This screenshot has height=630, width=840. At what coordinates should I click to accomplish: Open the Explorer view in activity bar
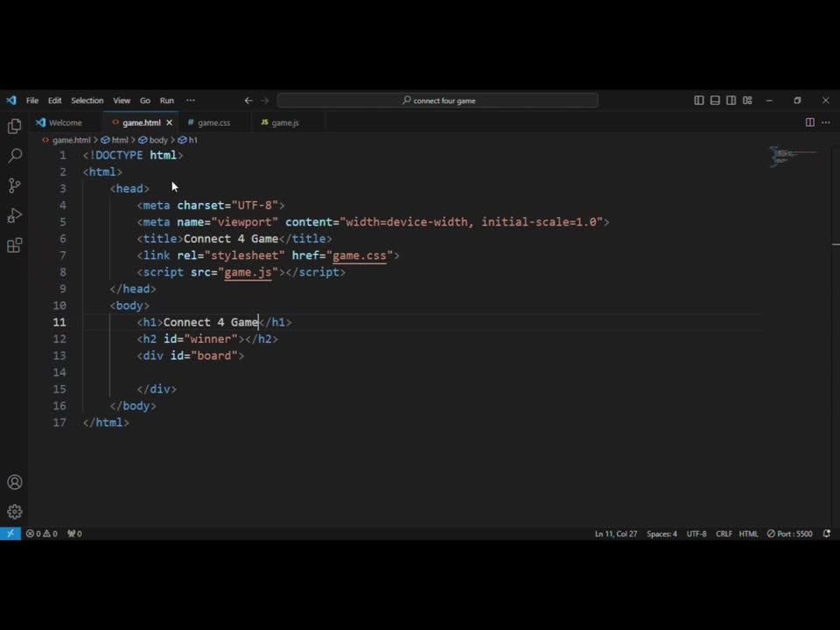coord(15,126)
